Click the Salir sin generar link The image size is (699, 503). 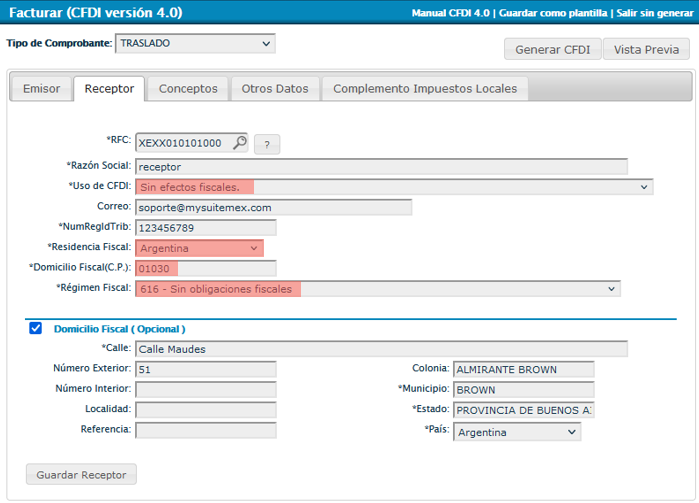pyautogui.click(x=652, y=13)
